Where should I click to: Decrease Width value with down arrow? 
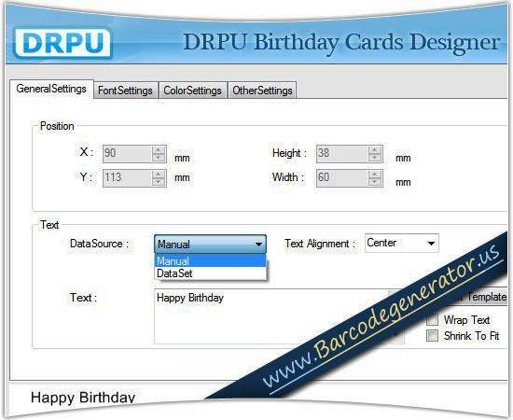pos(375,182)
